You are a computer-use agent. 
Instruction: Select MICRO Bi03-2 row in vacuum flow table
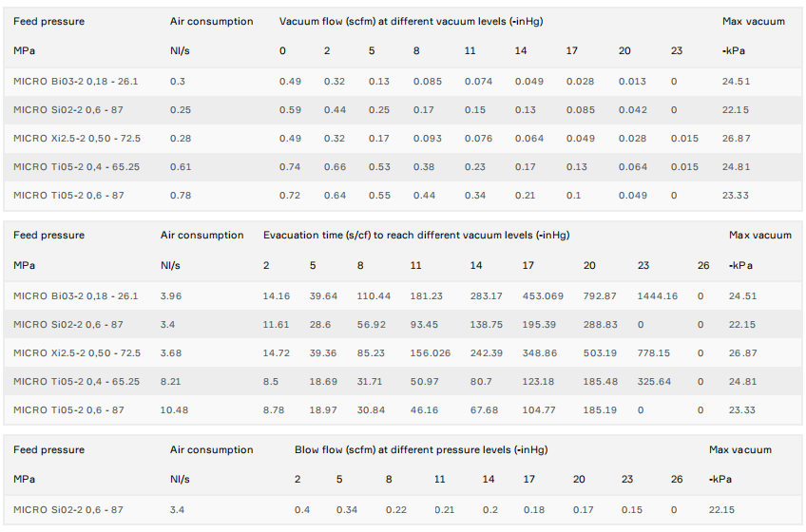(x=76, y=82)
